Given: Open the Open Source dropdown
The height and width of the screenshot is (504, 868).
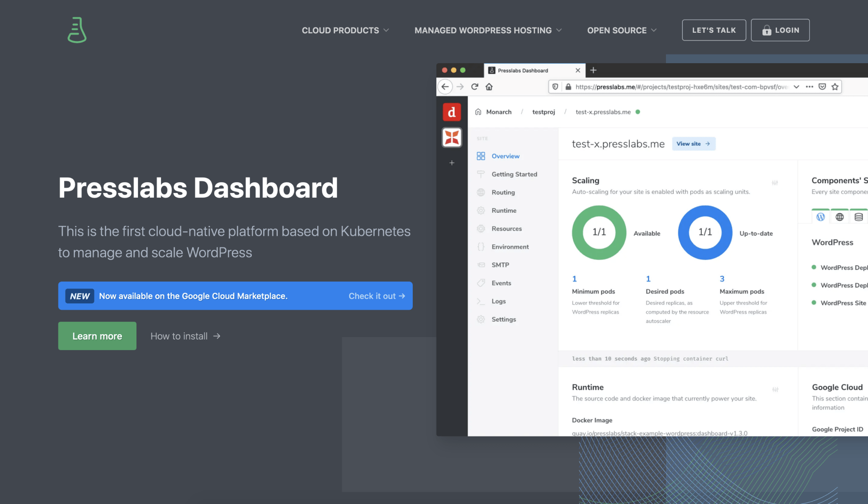Looking at the screenshot, I should [622, 30].
